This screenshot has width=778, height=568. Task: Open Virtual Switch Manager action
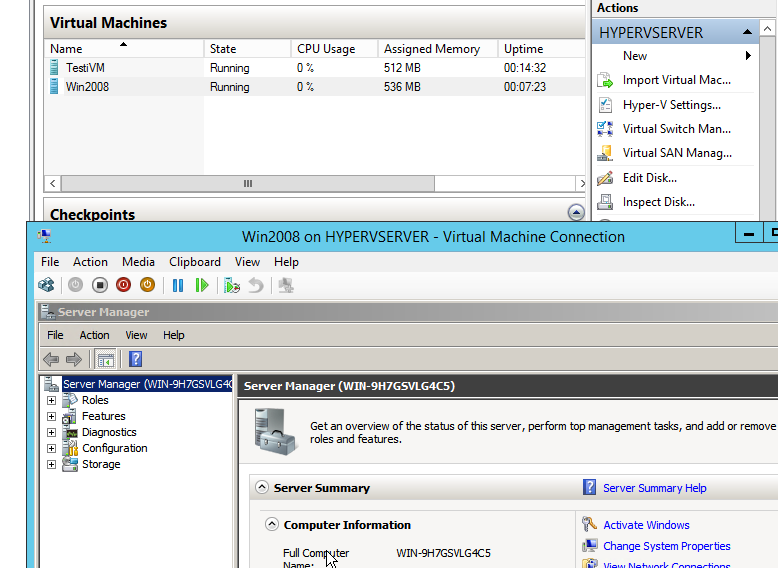tap(677, 129)
